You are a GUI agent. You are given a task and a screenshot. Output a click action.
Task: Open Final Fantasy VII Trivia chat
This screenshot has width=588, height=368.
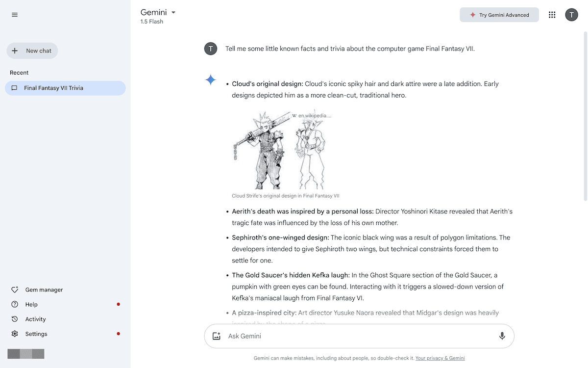pyautogui.click(x=65, y=88)
